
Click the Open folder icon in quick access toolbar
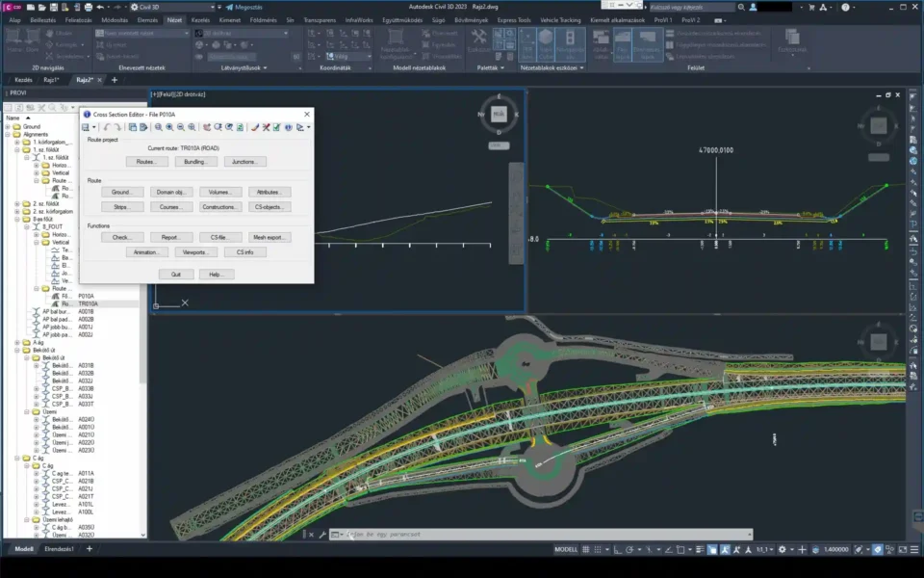point(41,7)
